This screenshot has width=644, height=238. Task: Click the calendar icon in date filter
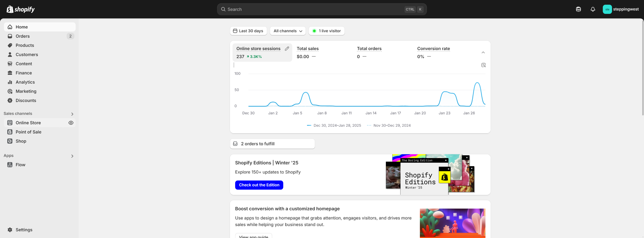(x=235, y=31)
